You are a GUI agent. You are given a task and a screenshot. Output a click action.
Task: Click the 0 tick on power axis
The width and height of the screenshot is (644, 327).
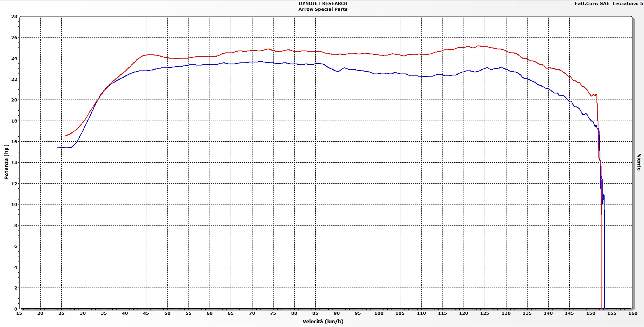click(16, 309)
